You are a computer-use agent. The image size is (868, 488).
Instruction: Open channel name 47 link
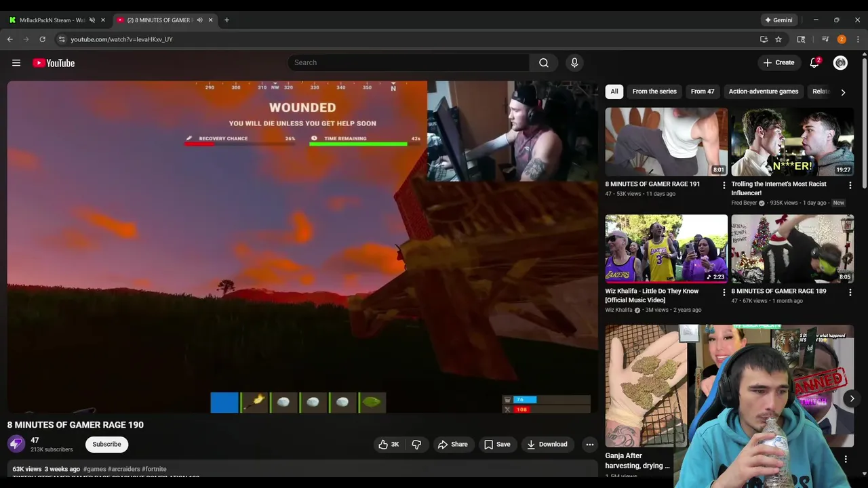(x=35, y=440)
